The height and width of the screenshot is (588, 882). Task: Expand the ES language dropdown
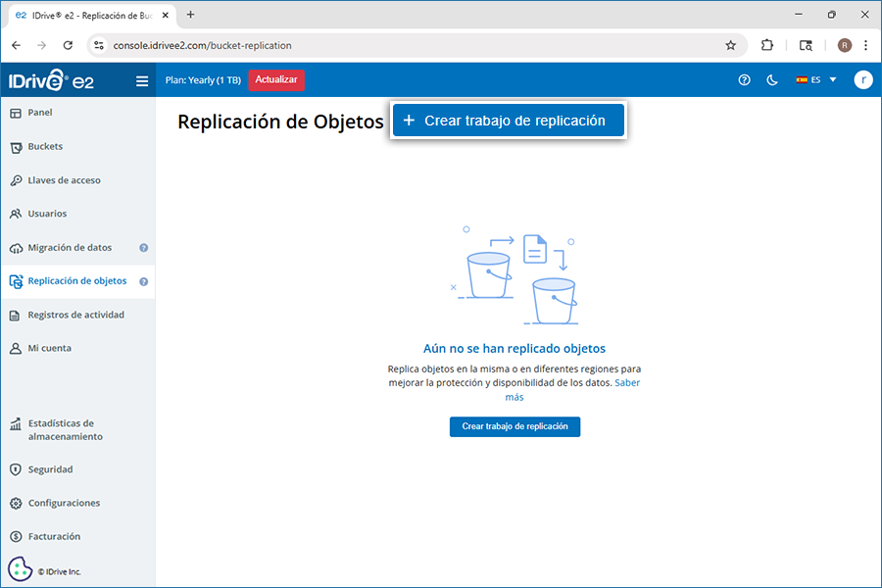coord(815,80)
